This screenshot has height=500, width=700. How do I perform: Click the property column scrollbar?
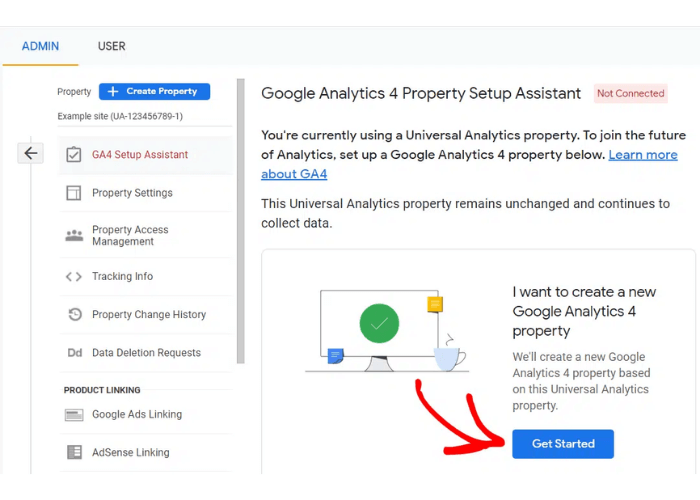(241, 221)
